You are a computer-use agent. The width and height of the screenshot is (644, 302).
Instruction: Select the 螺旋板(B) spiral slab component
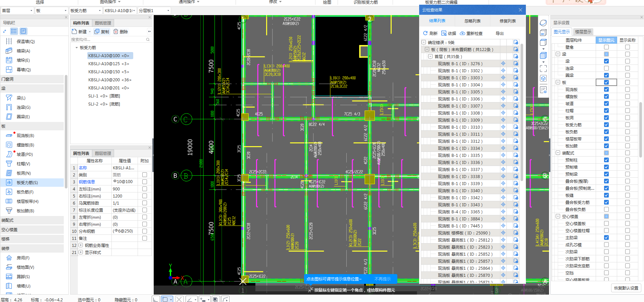[x=25, y=145]
